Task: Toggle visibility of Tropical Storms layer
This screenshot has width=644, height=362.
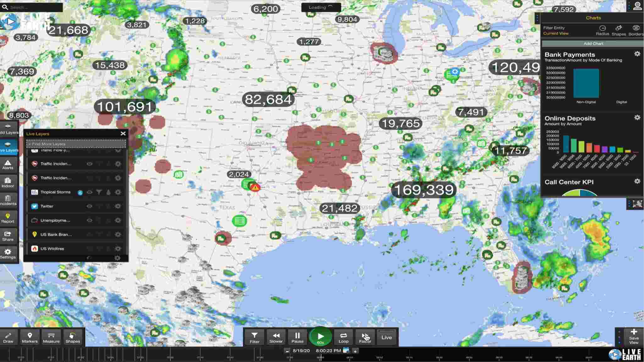Action: point(90,192)
